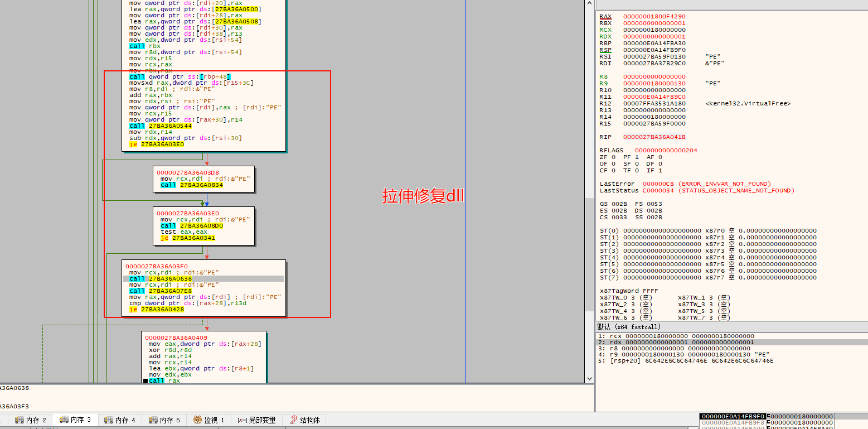Select the call 27BA36A0544 instruction
Screen dimensions: 868x429
tap(161, 126)
